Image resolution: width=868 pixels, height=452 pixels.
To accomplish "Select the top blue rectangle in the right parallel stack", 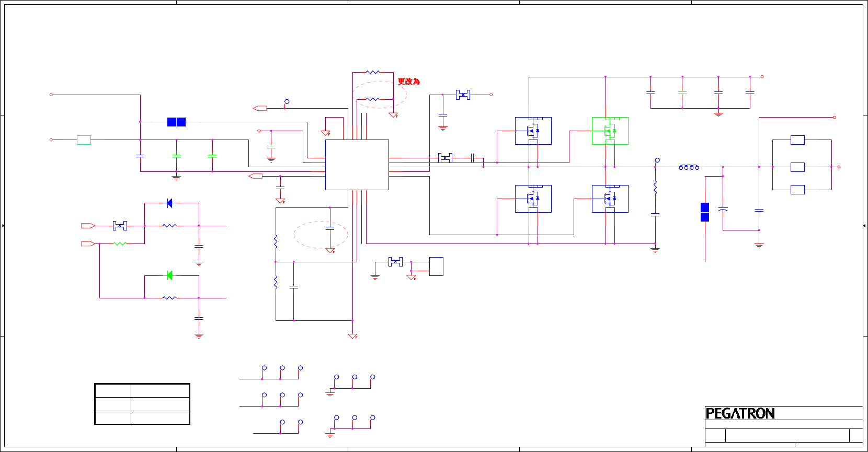I will coord(797,140).
